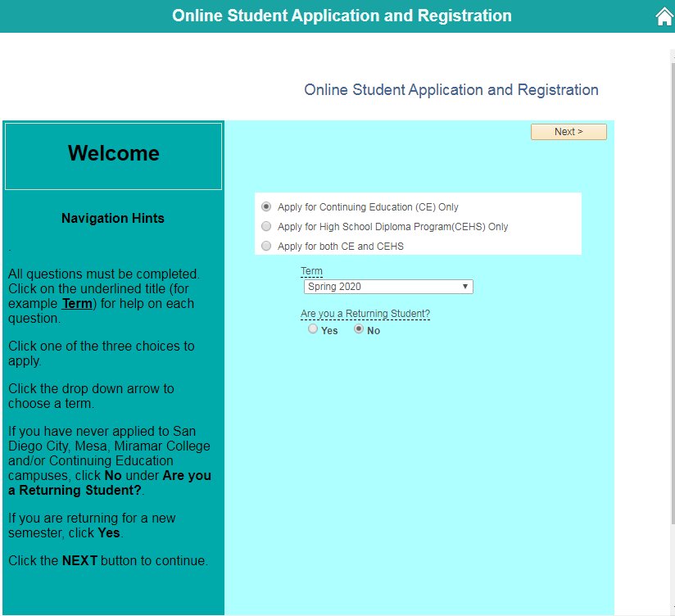Viewport: 675px width, 616px height.
Task: Click the Home icon in the header
Action: pyautogui.click(x=664, y=17)
